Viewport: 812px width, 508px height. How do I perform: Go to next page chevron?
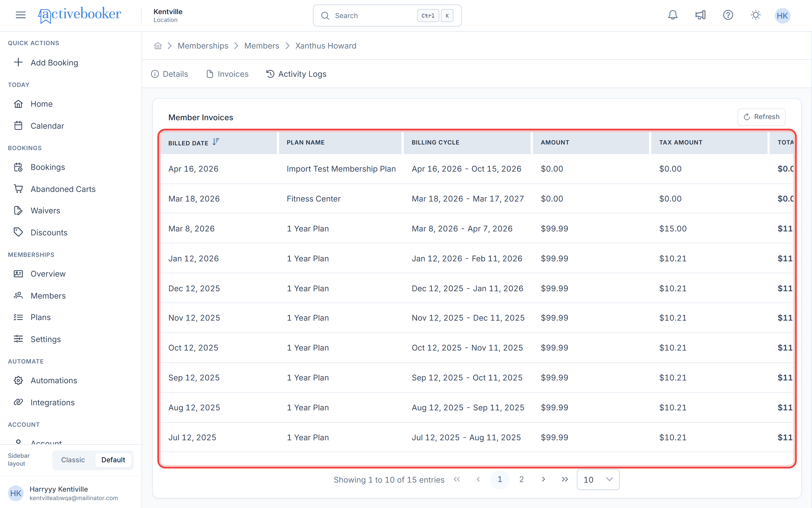coord(543,479)
